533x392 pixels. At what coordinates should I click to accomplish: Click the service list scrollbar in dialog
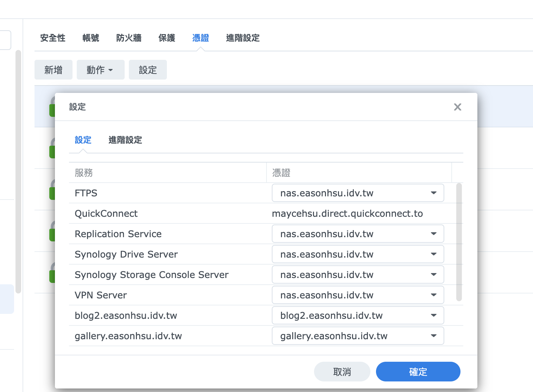point(459,242)
